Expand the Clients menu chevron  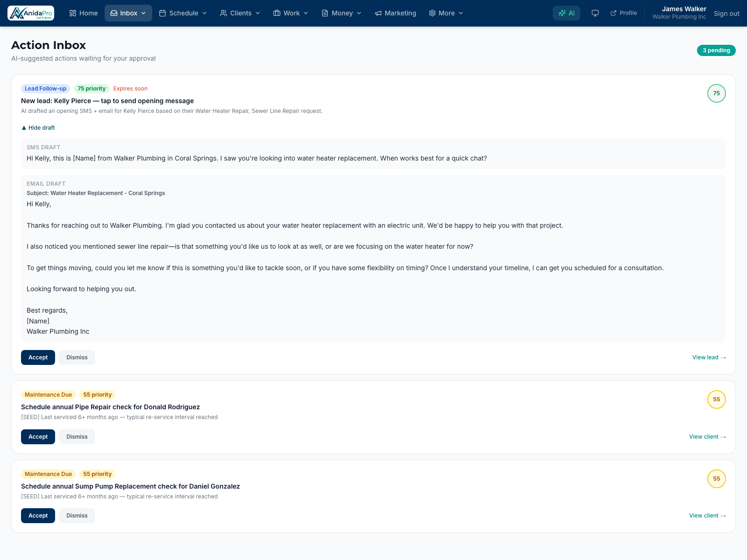click(258, 13)
